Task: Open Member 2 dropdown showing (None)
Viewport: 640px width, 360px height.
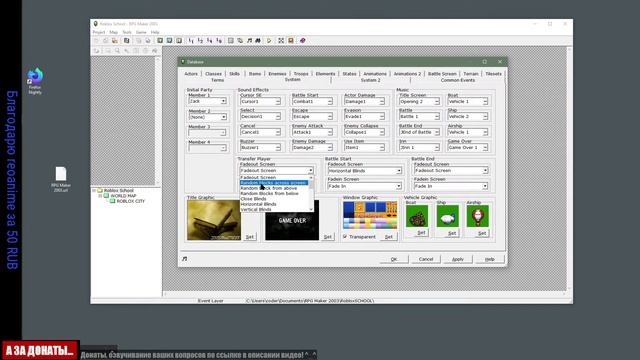Action: 207,117
